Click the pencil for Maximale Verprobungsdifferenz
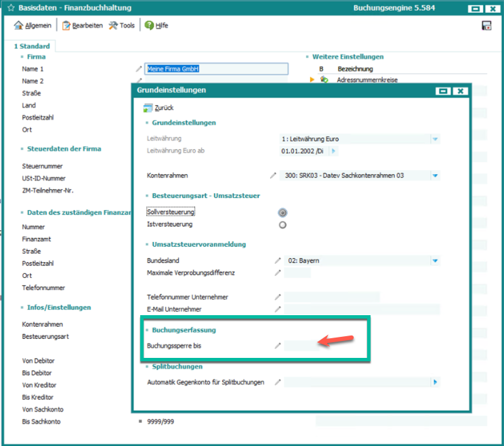504x446 pixels. point(277,272)
